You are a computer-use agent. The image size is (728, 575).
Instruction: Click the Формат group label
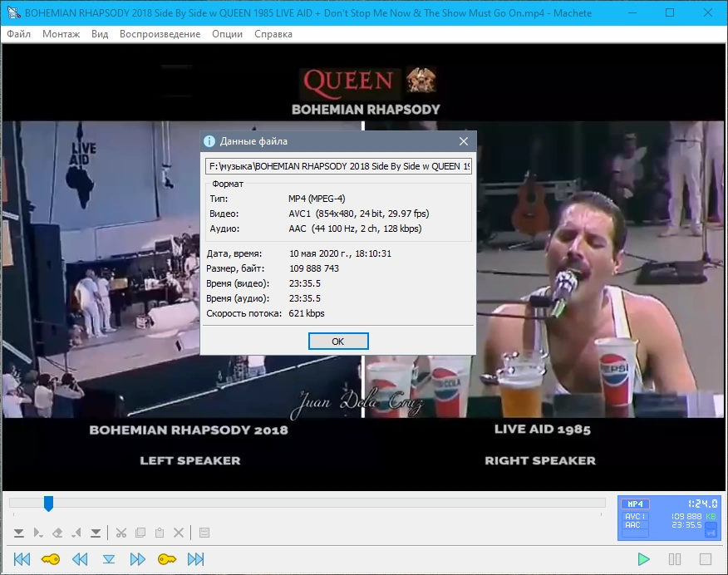[228, 184]
